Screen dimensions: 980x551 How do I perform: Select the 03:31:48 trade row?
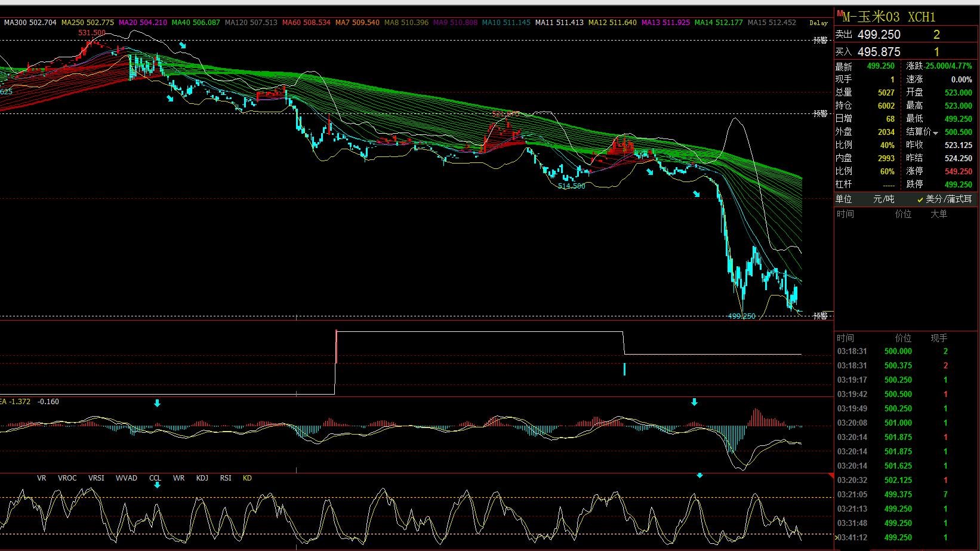pyautogui.click(x=906, y=523)
